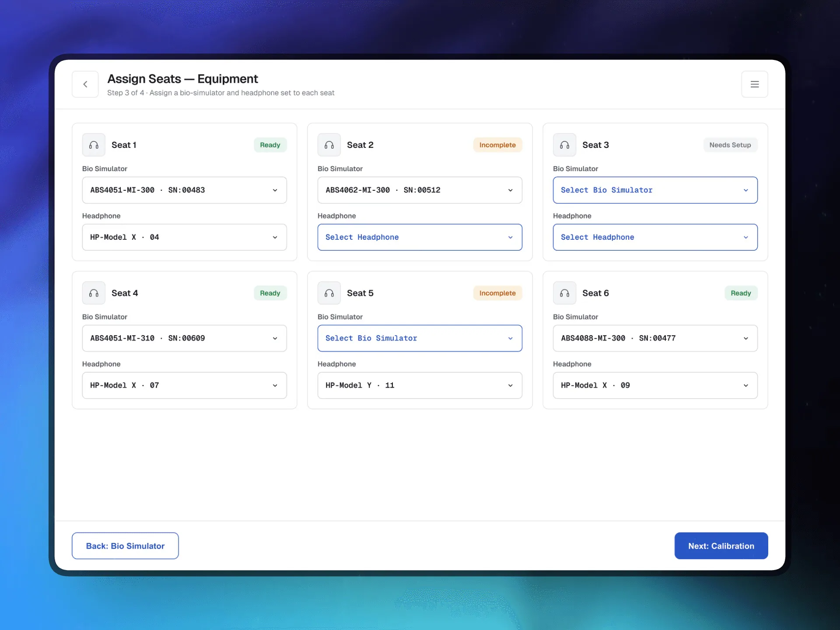Click Headphone label in Seat 6
This screenshot has width=840, height=630.
[x=572, y=364]
